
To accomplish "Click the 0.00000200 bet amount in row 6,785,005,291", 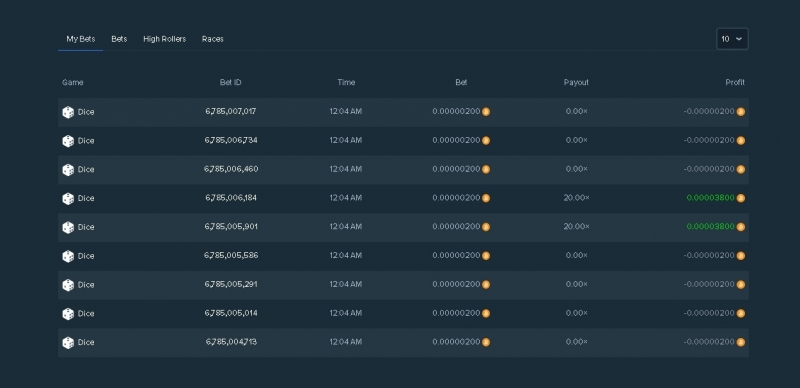I will point(456,284).
